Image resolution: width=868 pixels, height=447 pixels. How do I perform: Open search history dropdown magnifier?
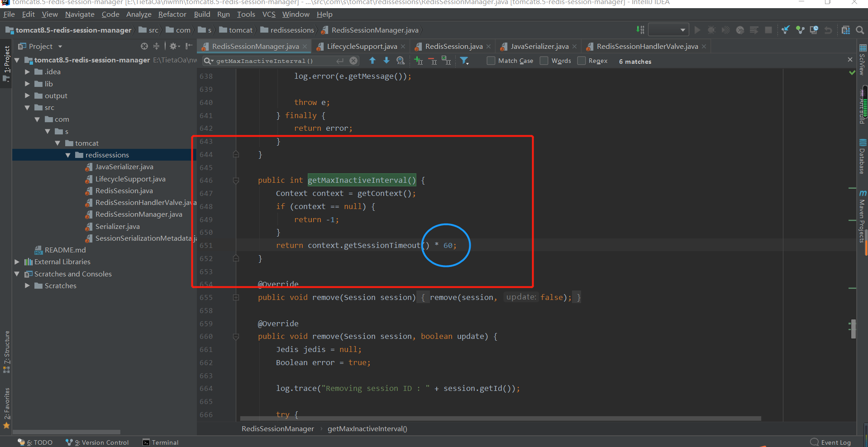pos(209,61)
